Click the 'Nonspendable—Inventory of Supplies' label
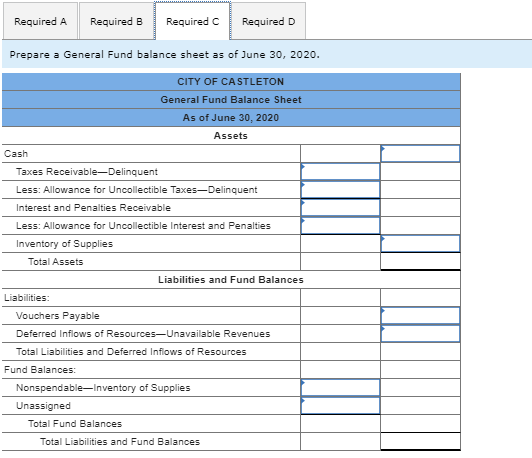The width and height of the screenshot is (532, 458). (103, 387)
